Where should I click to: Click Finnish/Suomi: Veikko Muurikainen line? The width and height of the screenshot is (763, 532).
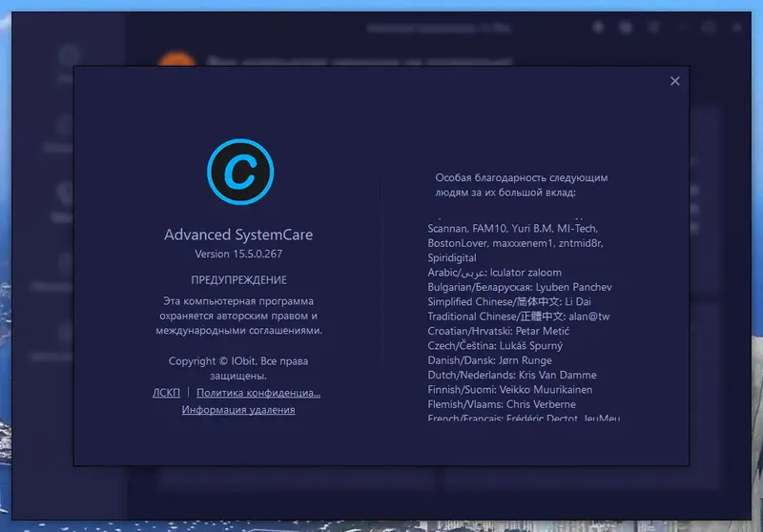[510, 390]
